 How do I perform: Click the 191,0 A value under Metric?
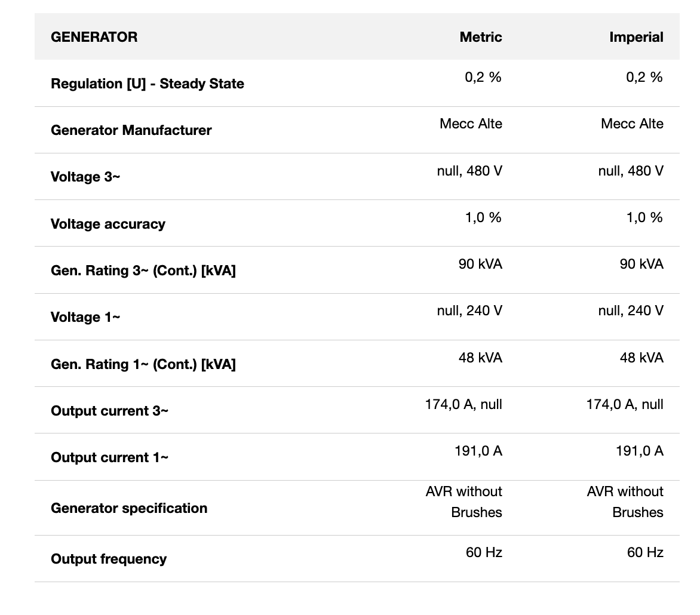[478, 451]
